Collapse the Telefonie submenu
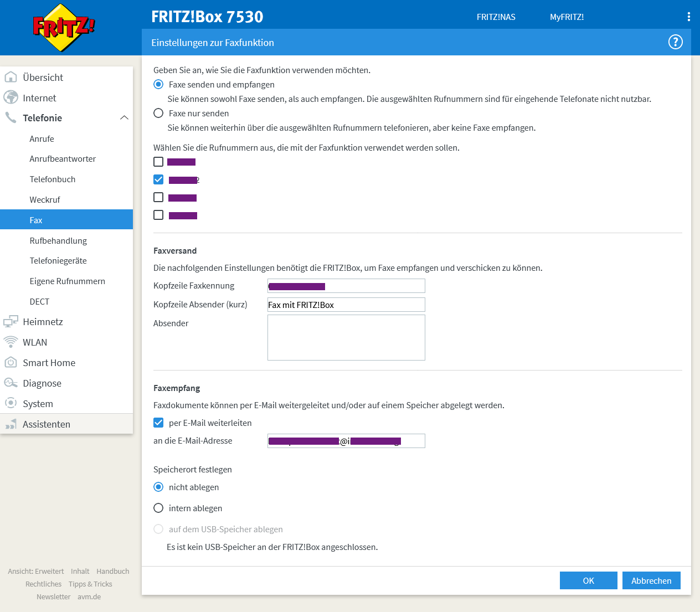Image resolution: width=700 pixels, height=612 pixels. [125, 117]
